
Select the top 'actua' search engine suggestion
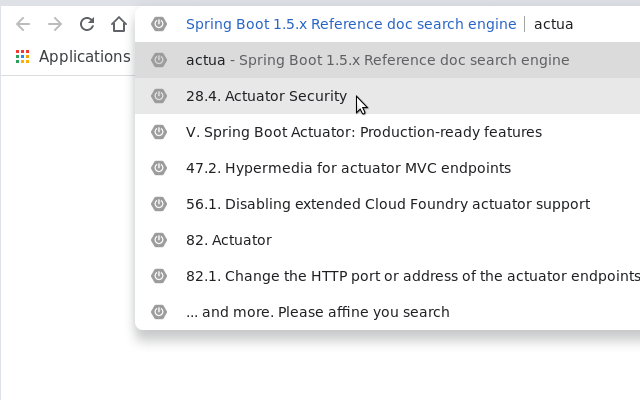click(377, 60)
